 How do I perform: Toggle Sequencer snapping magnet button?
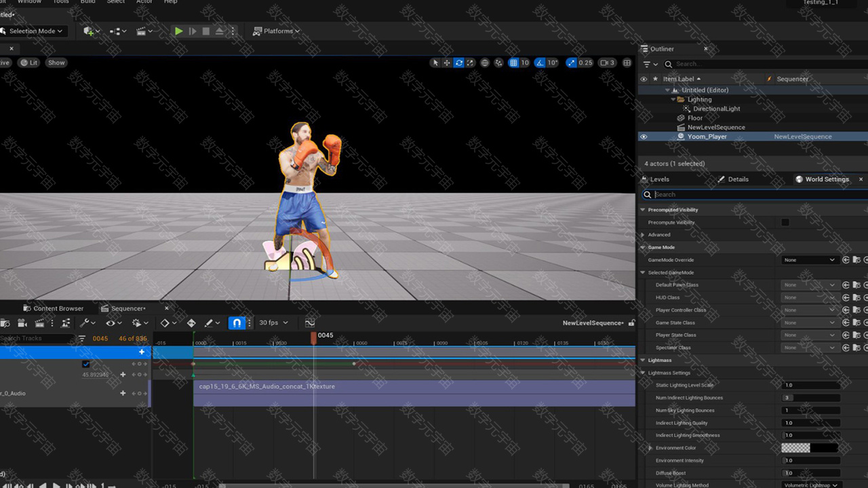(x=237, y=323)
